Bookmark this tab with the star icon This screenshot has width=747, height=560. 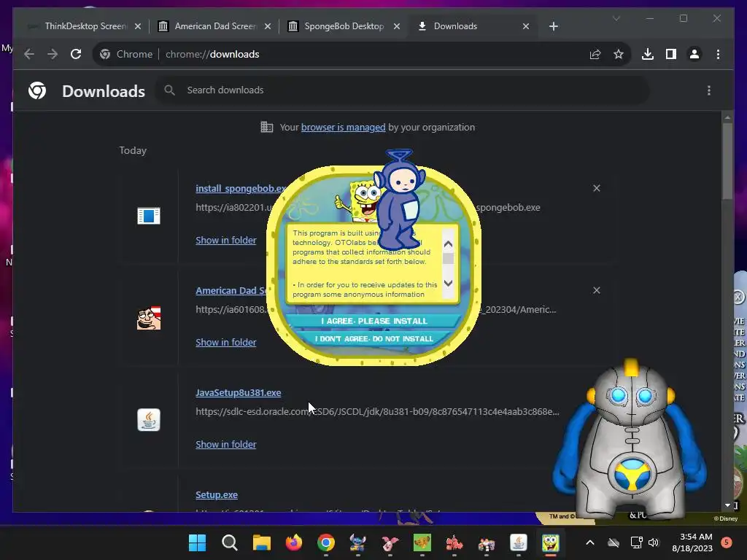tap(619, 54)
